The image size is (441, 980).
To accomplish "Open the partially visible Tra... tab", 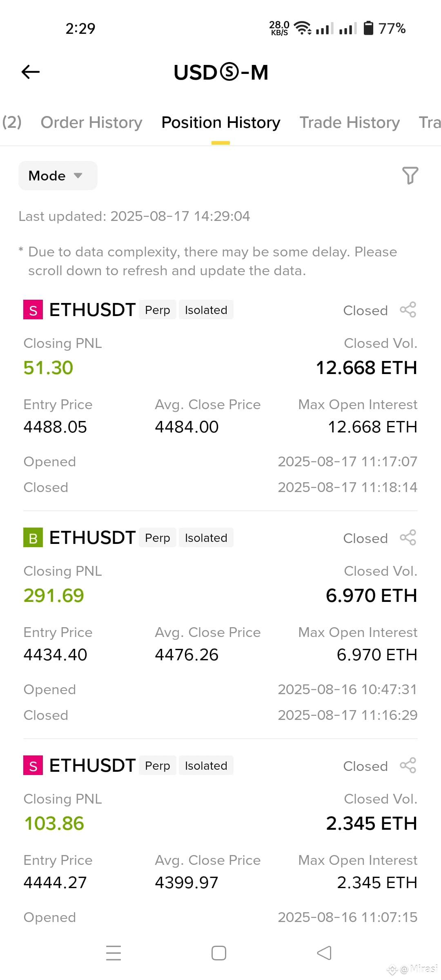I will 430,122.
